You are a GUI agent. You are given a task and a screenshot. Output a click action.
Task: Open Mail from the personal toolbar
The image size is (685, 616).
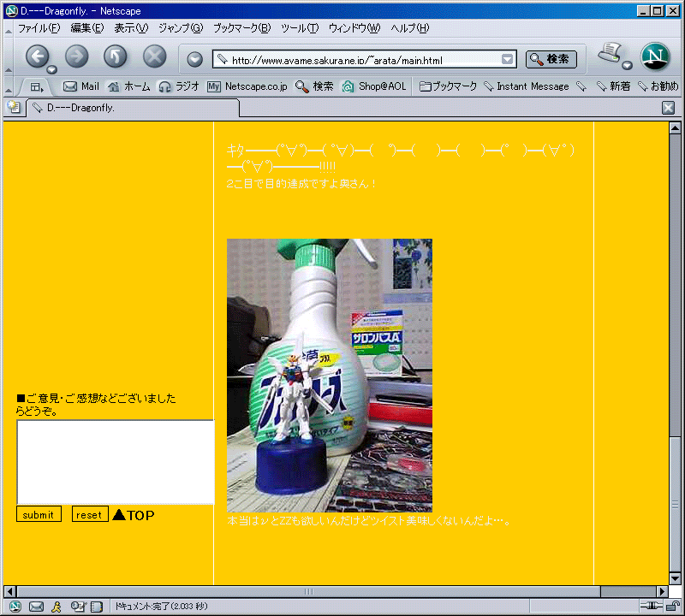pyautogui.click(x=81, y=86)
